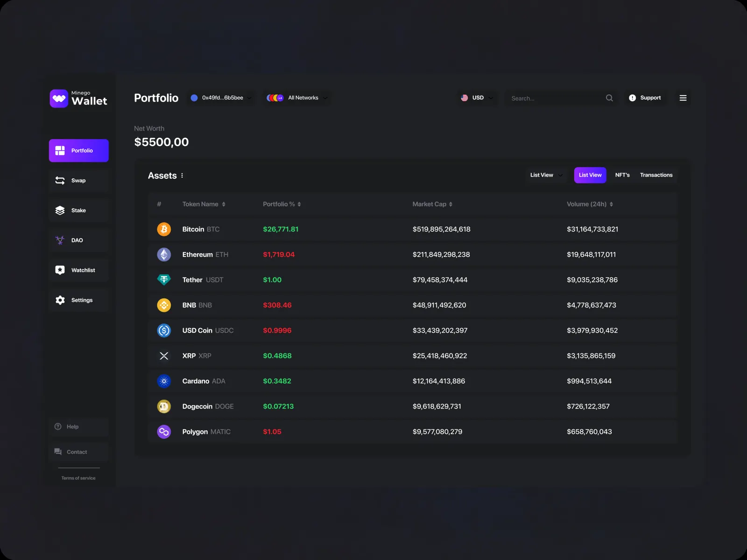The width and height of the screenshot is (747, 560).
Task: Click the Net Worth $5500,00 value
Action: (162, 142)
